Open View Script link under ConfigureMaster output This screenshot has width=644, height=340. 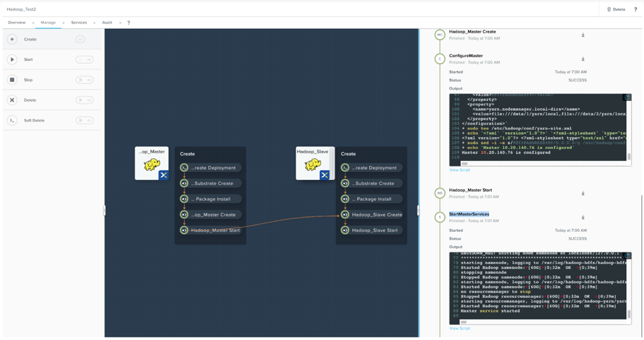tap(459, 170)
